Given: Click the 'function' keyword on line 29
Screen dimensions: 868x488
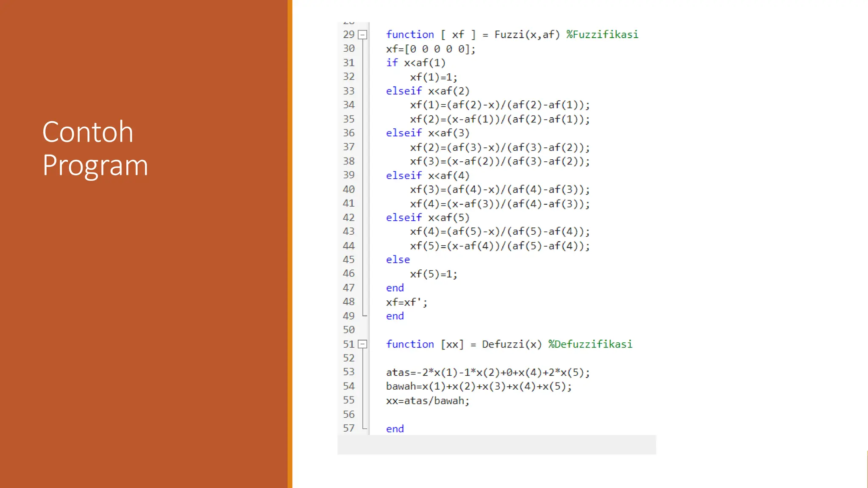Looking at the screenshot, I should click(x=410, y=34).
